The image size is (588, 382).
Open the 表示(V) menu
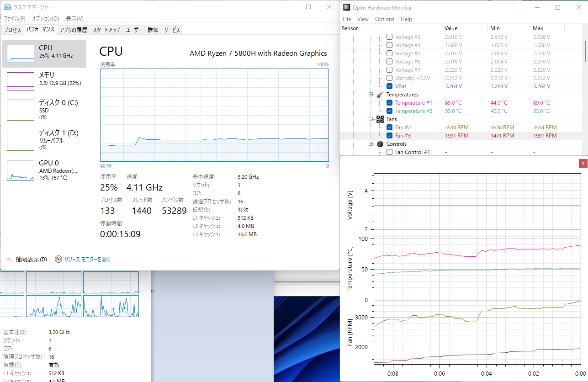pos(74,19)
